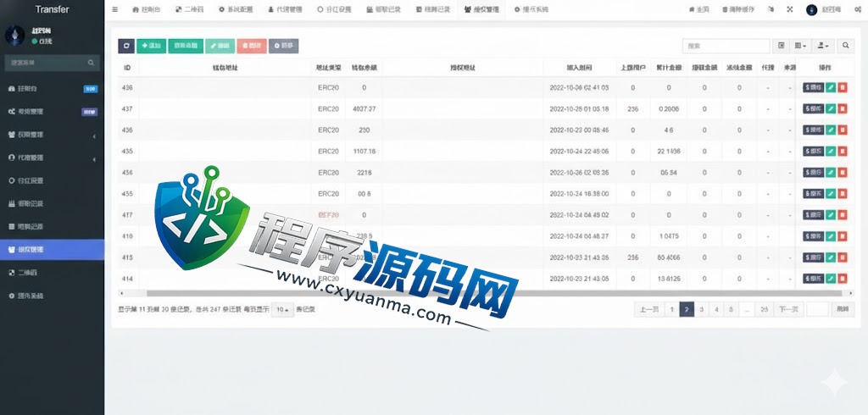Click the hamburger menu toggle icon
868x415 pixels.
114,9
